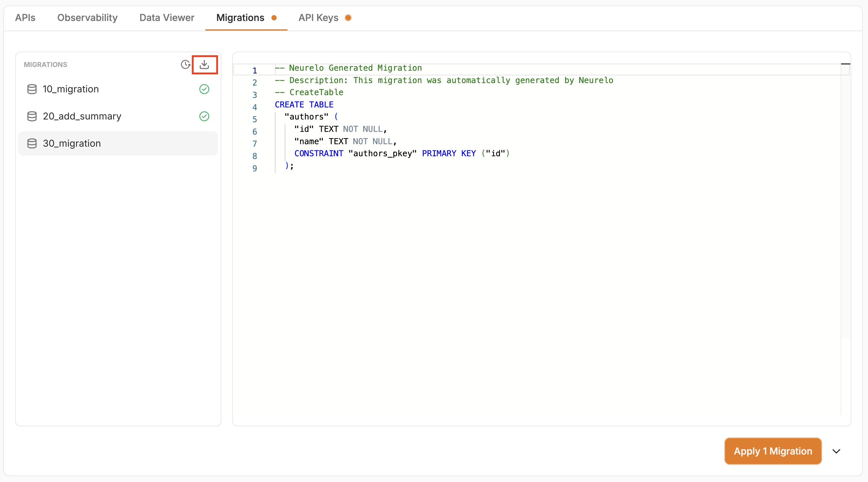Image resolution: width=868 pixels, height=482 pixels.
Task: Click the orange dot on API Keys tab
Action: tap(348, 18)
